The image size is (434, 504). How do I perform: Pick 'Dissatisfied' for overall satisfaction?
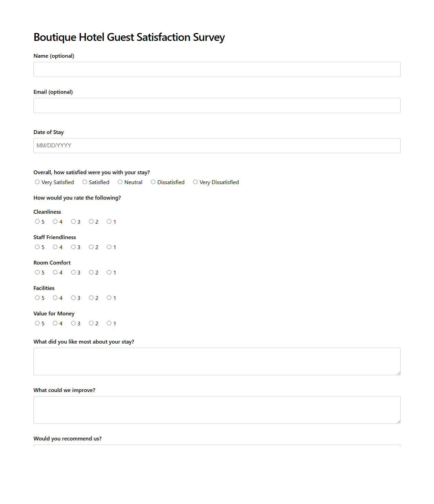[153, 182]
